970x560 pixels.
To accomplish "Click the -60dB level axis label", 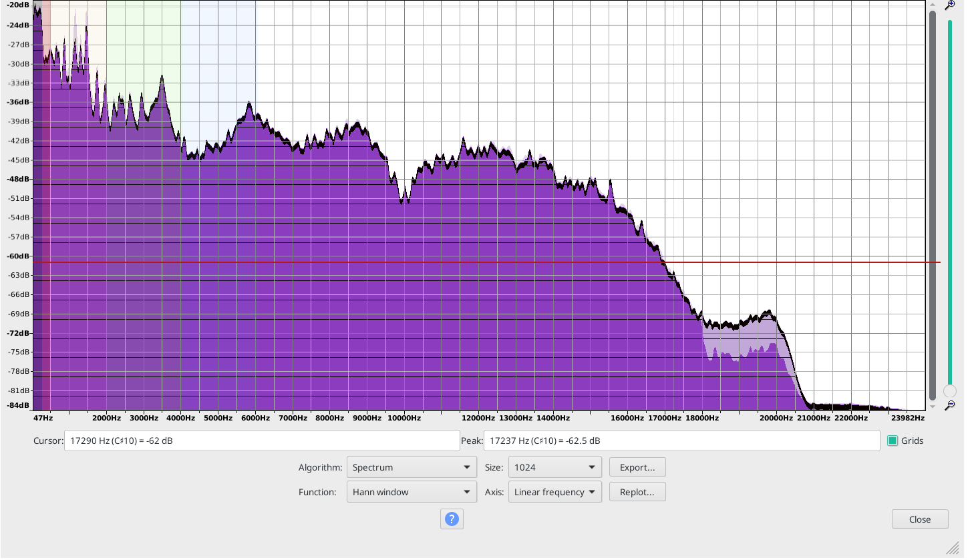I will 18,256.
